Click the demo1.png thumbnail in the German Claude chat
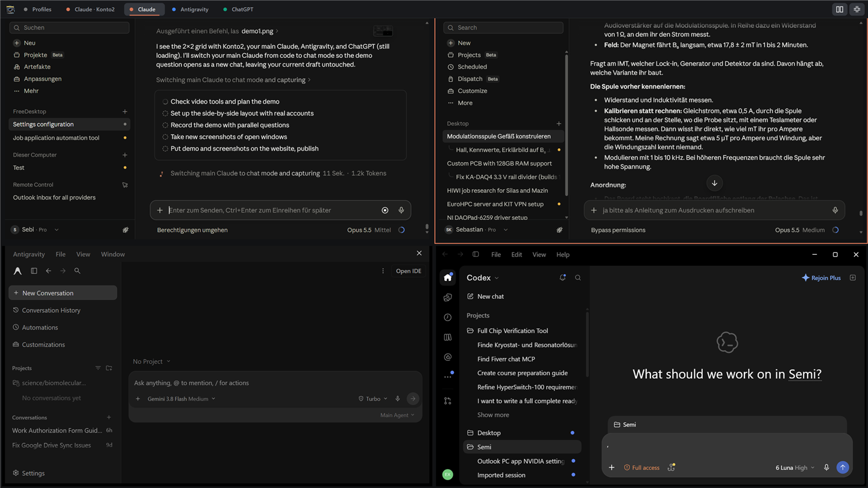 (x=383, y=31)
